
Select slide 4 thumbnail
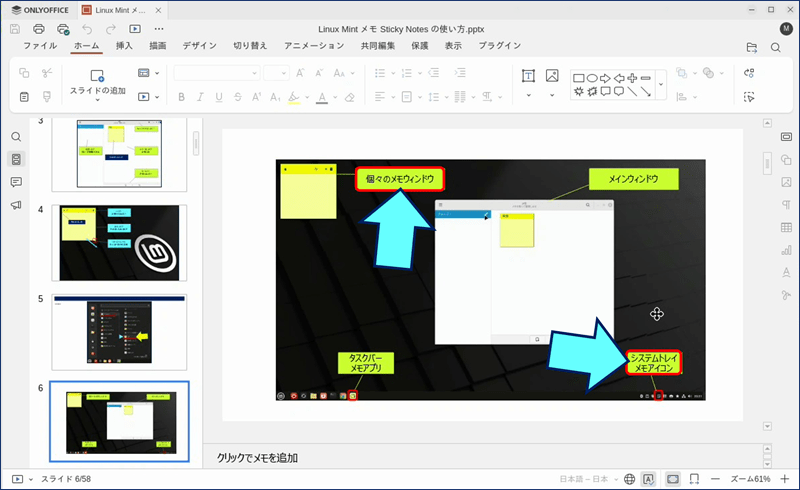coord(119,243)
